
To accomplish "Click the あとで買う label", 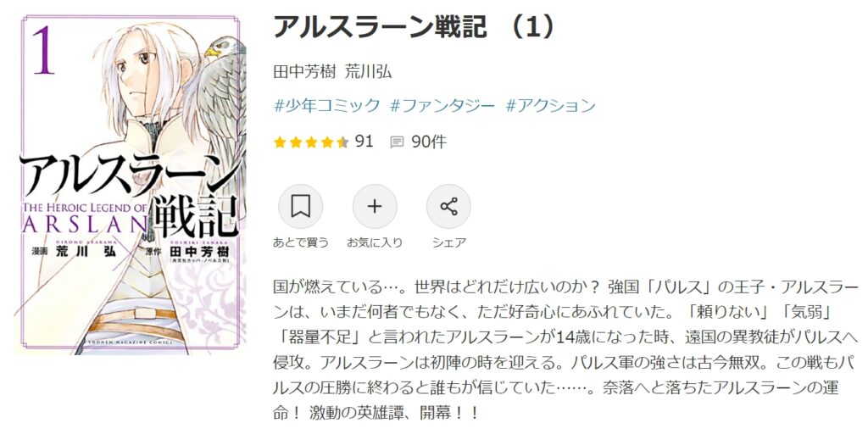I will point(301,242).
